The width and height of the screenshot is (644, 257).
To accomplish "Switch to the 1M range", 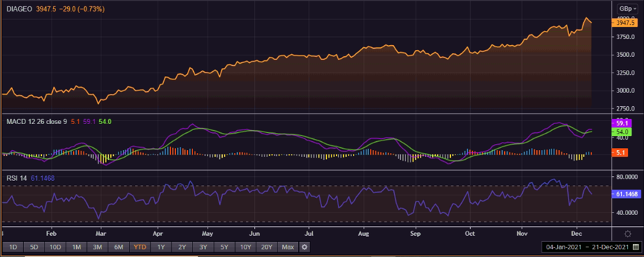I will point(77,247).
